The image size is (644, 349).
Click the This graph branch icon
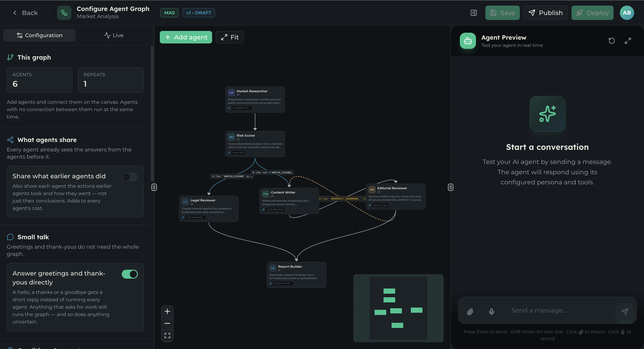coord(10,58)
